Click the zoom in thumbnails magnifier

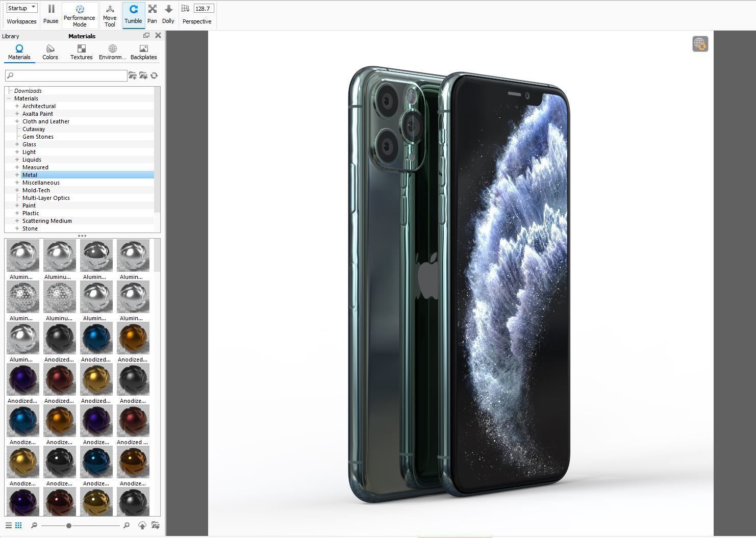[127, 525]
